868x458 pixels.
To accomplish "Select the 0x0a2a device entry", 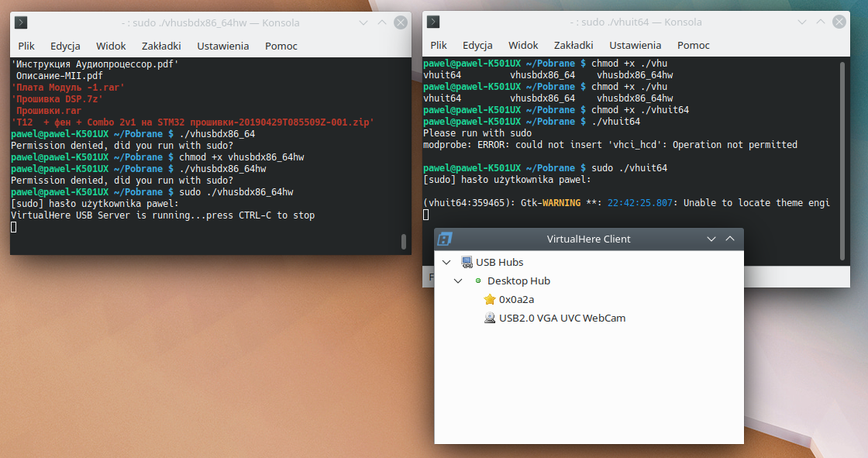I will (516, 300).
